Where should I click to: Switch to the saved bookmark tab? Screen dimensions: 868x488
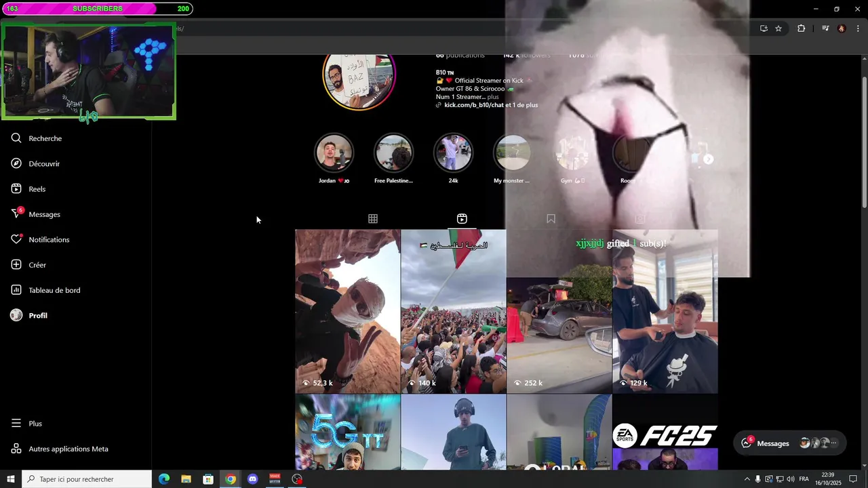point(551,219)
